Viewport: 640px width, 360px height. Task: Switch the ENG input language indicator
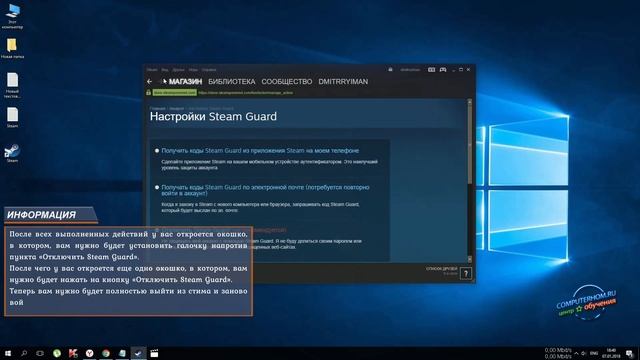tap(594, 353)
